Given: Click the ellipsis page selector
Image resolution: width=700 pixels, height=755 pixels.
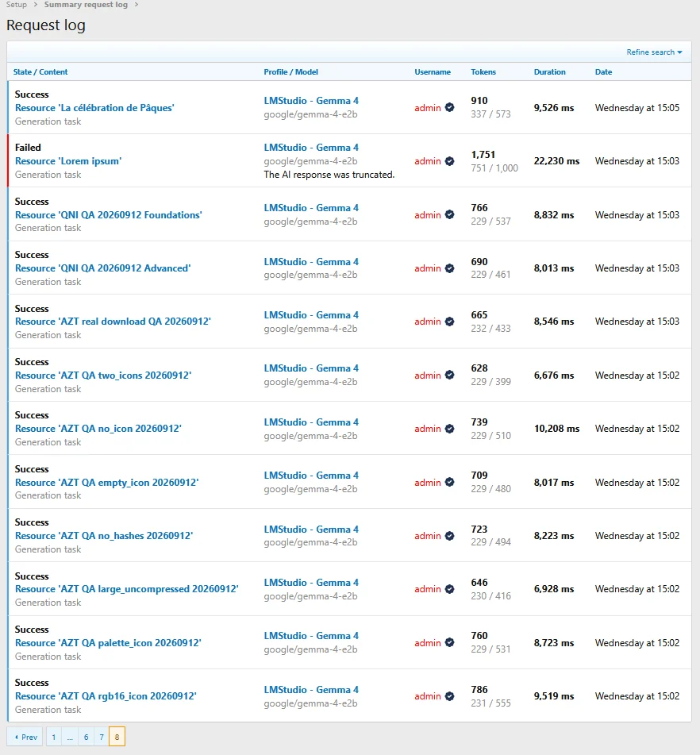Looking at the screenshot, I should [x=70, y=737].
